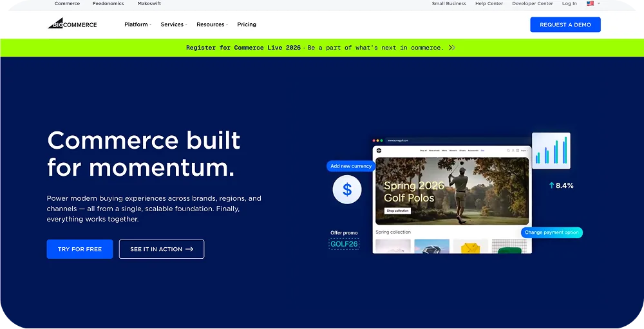This screenshot has height=329, width=644.
Task: Click the golf club product thumbnail
Action: coord(431,247)
